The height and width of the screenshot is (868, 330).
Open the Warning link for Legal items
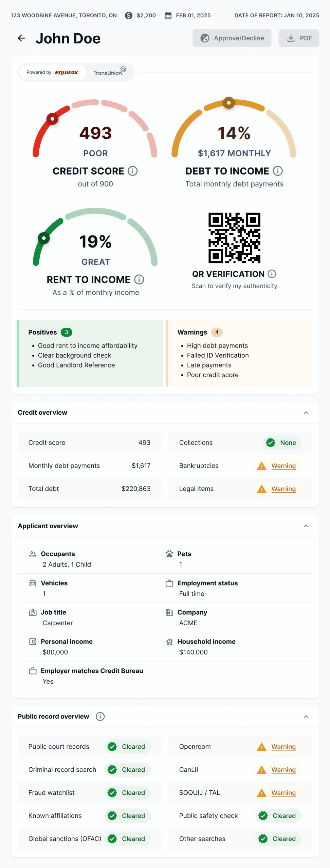(283, 489)
